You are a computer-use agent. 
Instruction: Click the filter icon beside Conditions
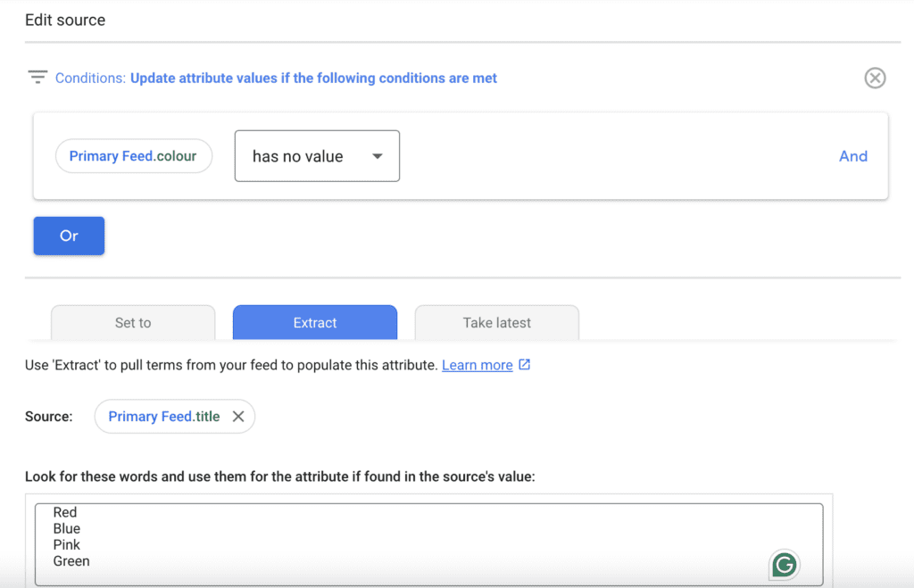[37, 78]
